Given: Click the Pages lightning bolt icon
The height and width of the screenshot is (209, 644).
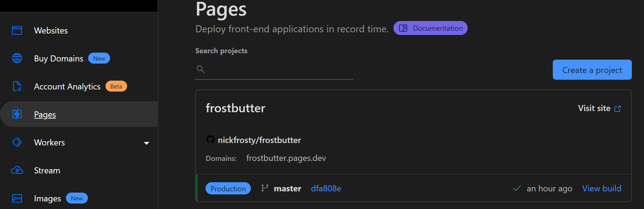Looking at the screenshot, I should coord(17,114).
